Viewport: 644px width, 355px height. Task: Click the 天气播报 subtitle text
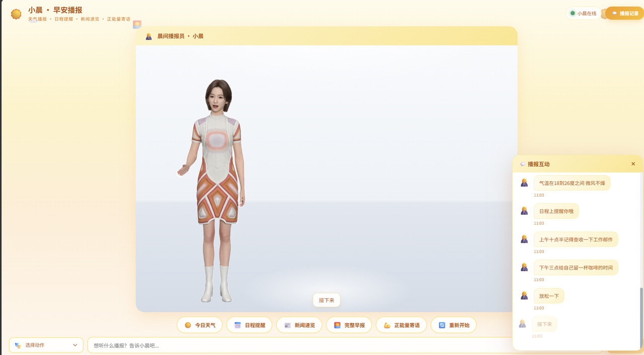tap(37, 19)
